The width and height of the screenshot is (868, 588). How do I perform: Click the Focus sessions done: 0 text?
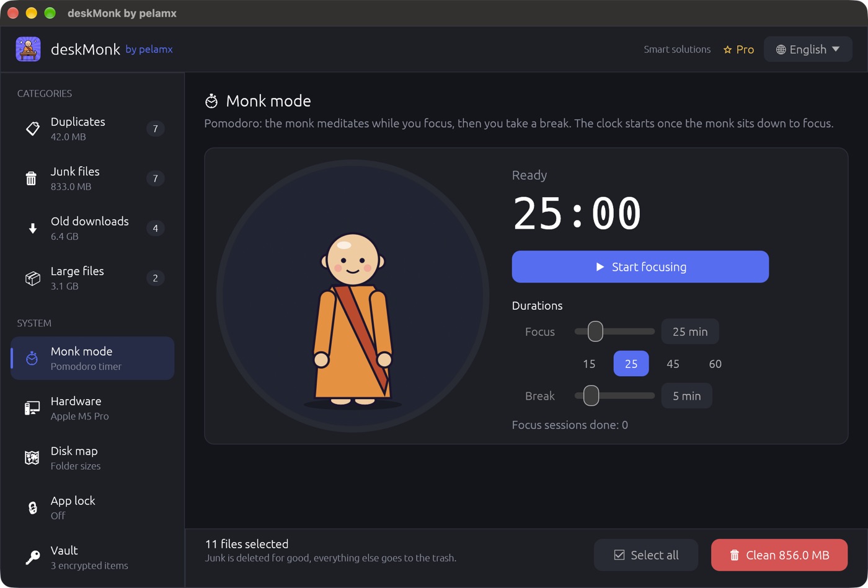coord(570,425)
